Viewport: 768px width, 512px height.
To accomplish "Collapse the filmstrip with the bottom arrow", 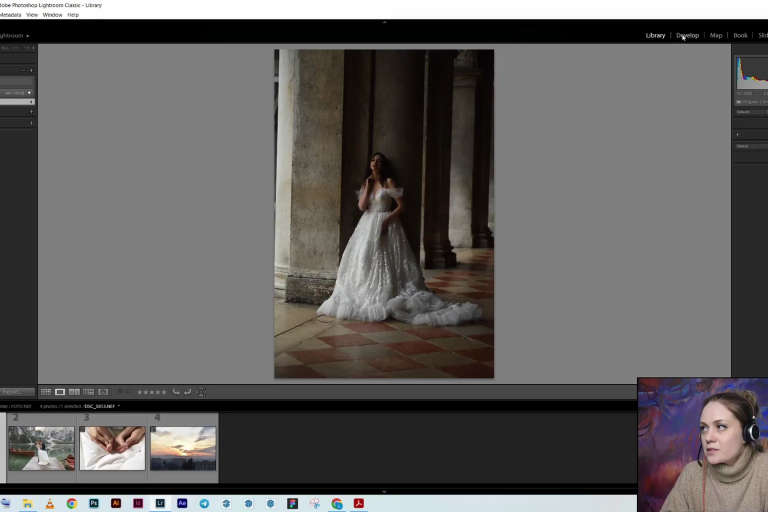I will (384, 491).
